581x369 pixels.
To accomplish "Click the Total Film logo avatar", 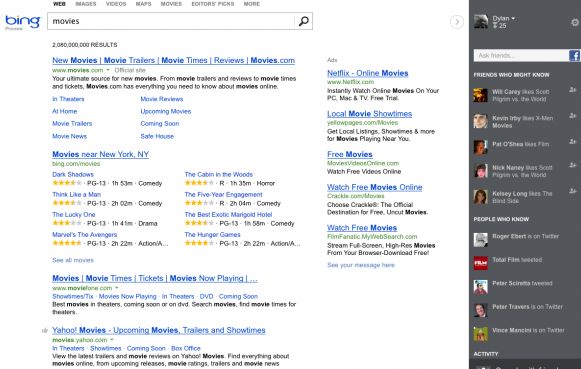I will coord(481,263).
